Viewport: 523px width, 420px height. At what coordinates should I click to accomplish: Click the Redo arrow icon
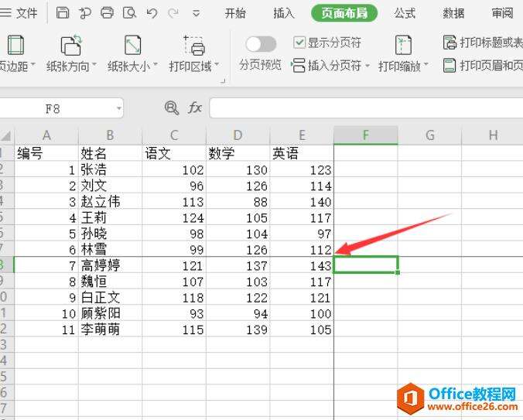click(173, 13)
